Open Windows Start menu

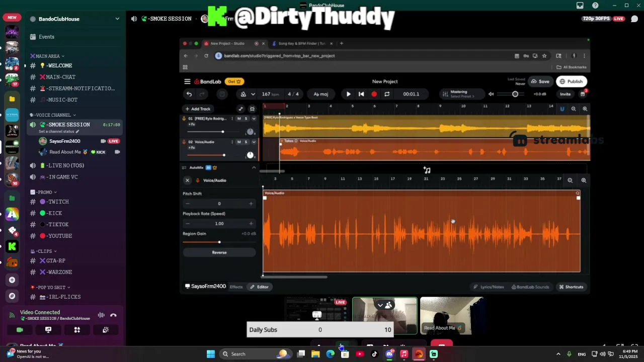(x=211, y=354)
